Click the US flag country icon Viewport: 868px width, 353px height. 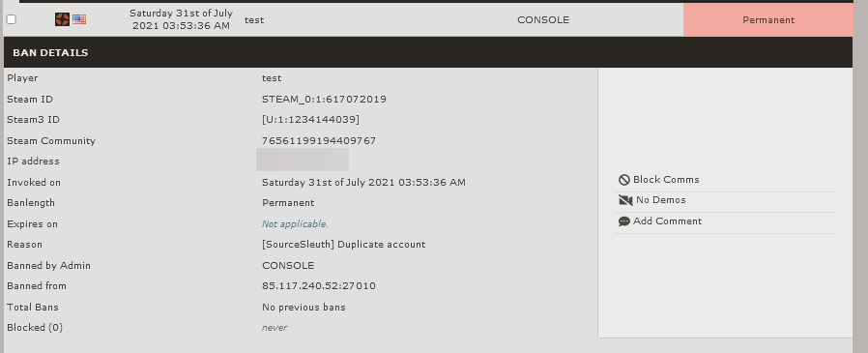(79, 19)
